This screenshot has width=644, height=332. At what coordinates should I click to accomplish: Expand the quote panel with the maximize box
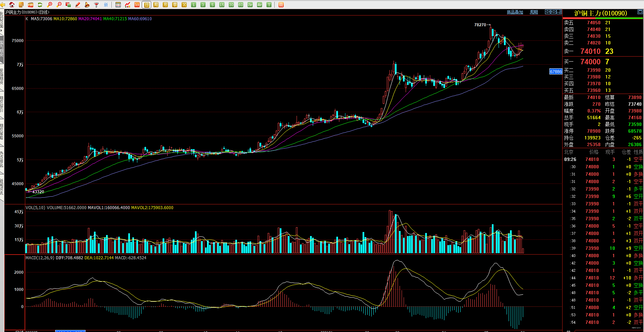pyautogui.click(x=640, y=12)
